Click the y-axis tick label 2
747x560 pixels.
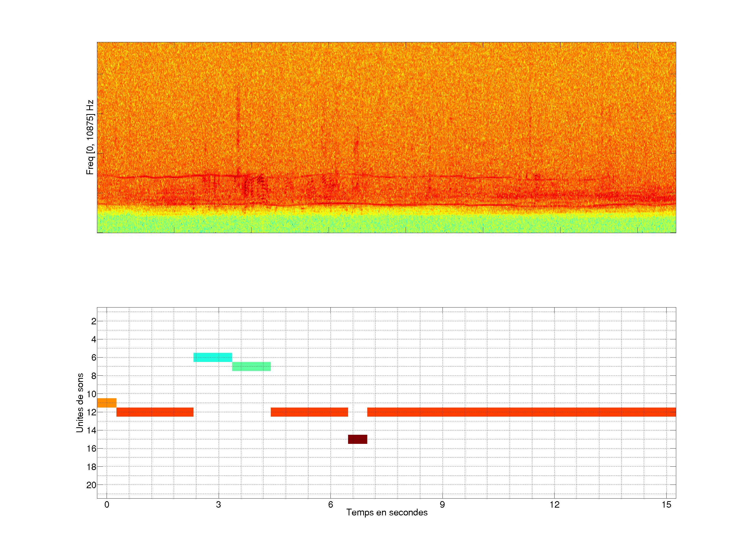94,321
